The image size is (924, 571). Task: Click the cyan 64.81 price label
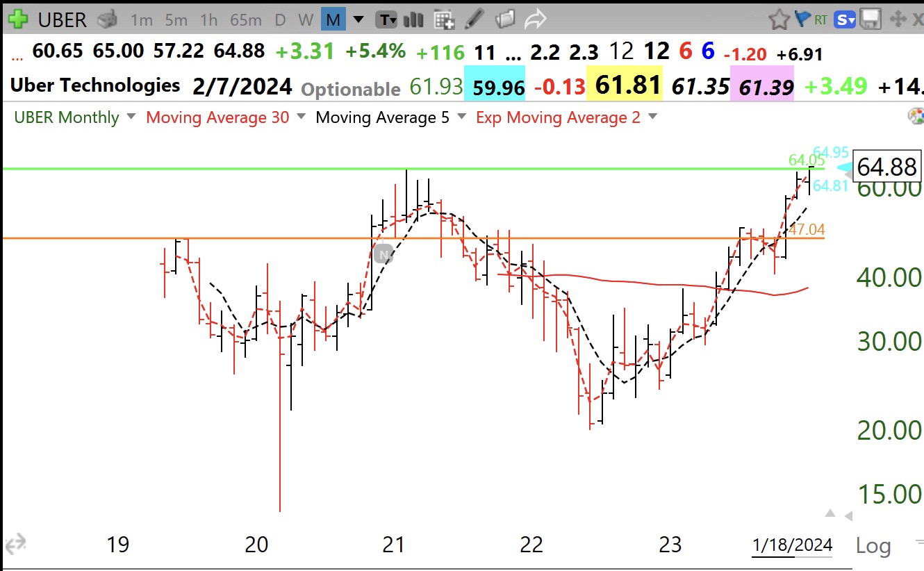click(830, 185)
